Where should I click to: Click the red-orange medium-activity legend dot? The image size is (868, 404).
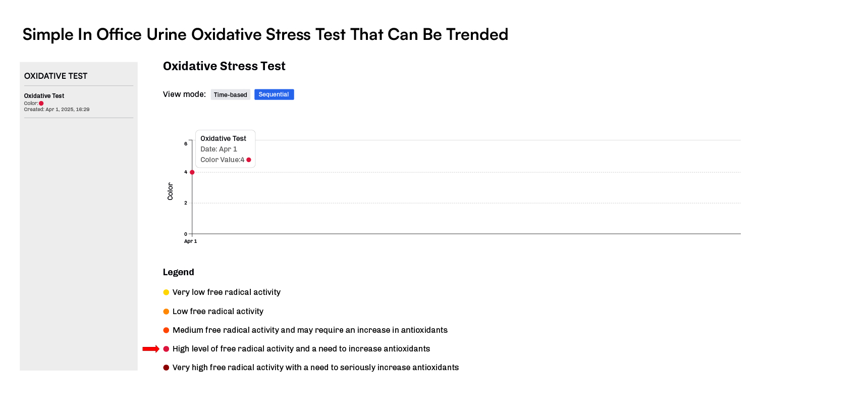tap(166, 330)
